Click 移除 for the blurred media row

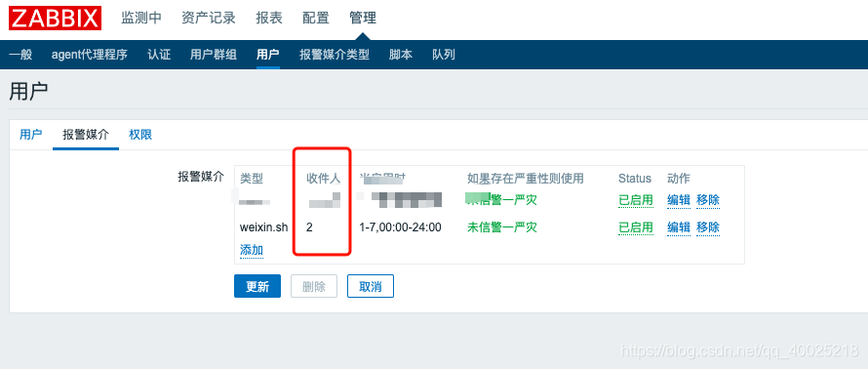coord(708,200)
